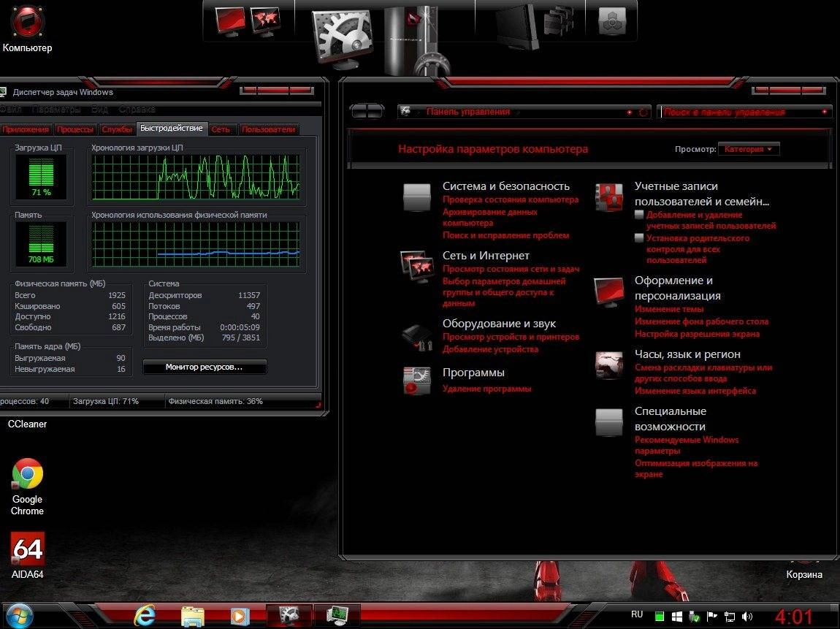Open the Корзина desktop icon
Image resolution: width=840 pixels, height=629 pixels.
pos(804,570)
